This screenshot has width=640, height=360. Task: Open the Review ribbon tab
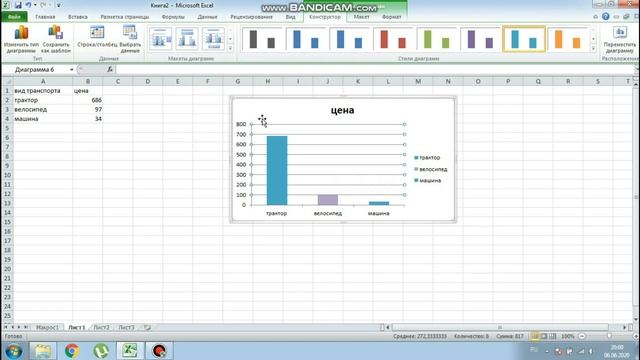pos(251,17)
